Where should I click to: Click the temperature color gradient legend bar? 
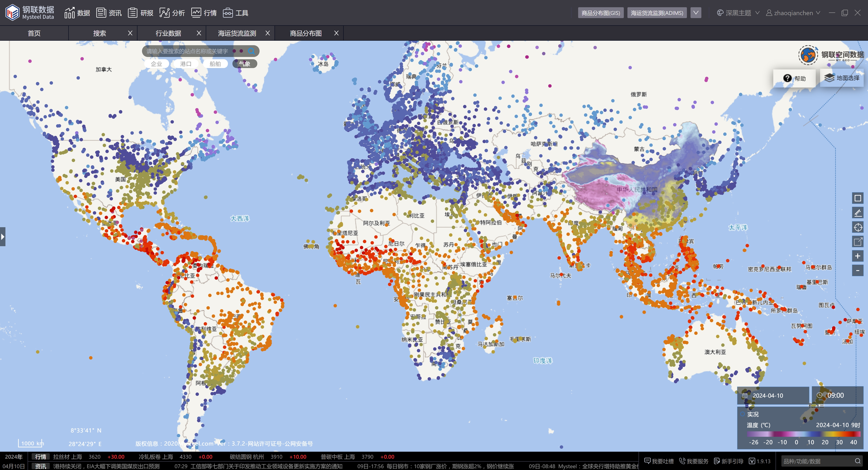point(803,434)
